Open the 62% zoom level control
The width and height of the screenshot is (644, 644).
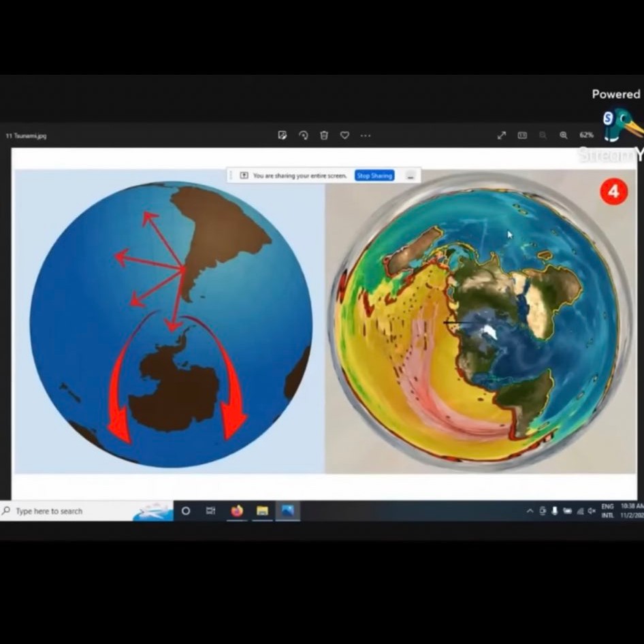[x=587, y=135]
